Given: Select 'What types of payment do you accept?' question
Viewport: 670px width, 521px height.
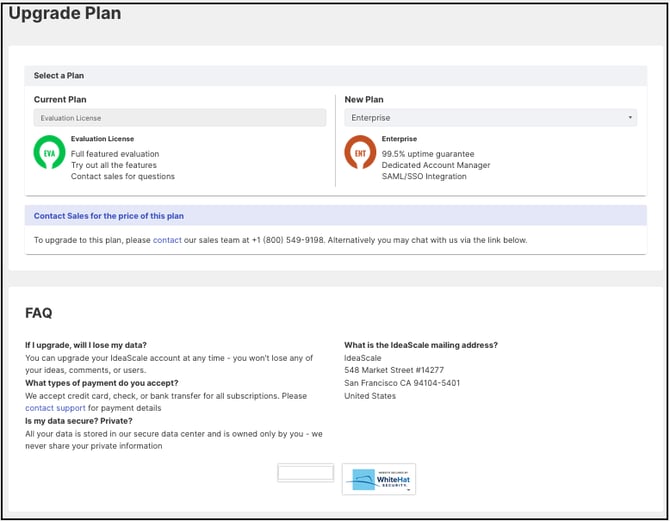Looking at the screenshot, I should [x=103, y=383].
